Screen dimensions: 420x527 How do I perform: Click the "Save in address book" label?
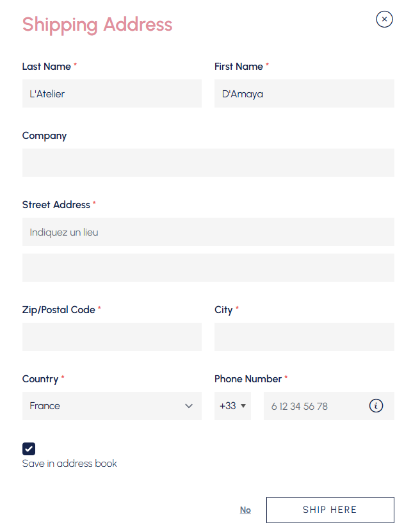[x=69, y=463]
